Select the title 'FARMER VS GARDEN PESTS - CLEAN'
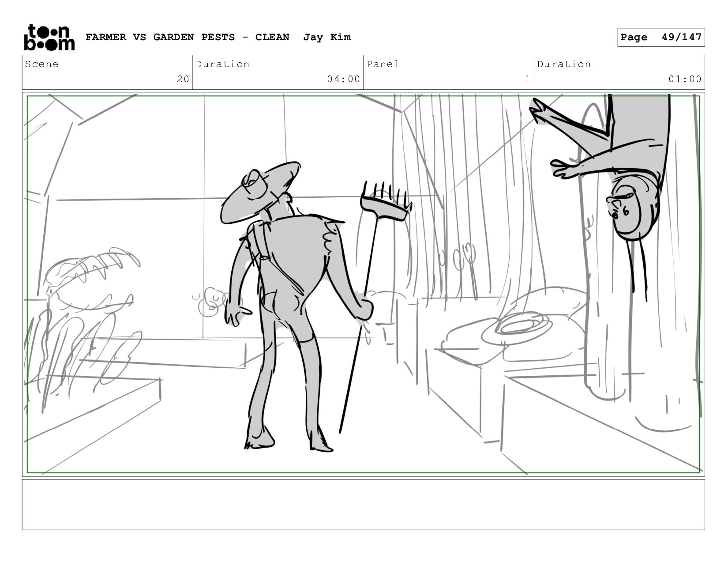The width and height of the screenshot is (728, 563). click(188, 37)
